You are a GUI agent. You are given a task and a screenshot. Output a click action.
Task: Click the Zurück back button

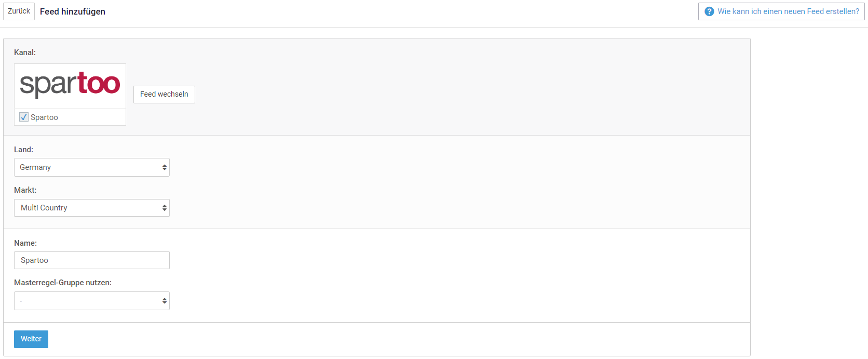click(x=19, y=11)
